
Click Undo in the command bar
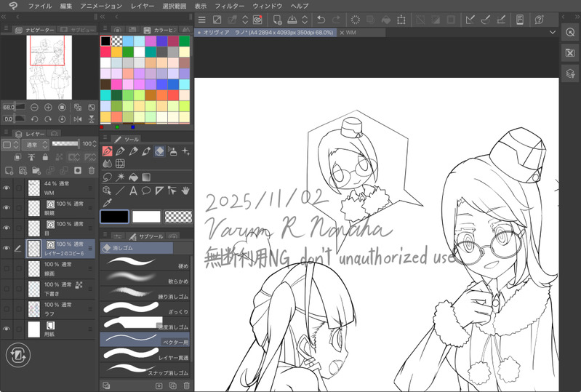(x=321, y=20)
